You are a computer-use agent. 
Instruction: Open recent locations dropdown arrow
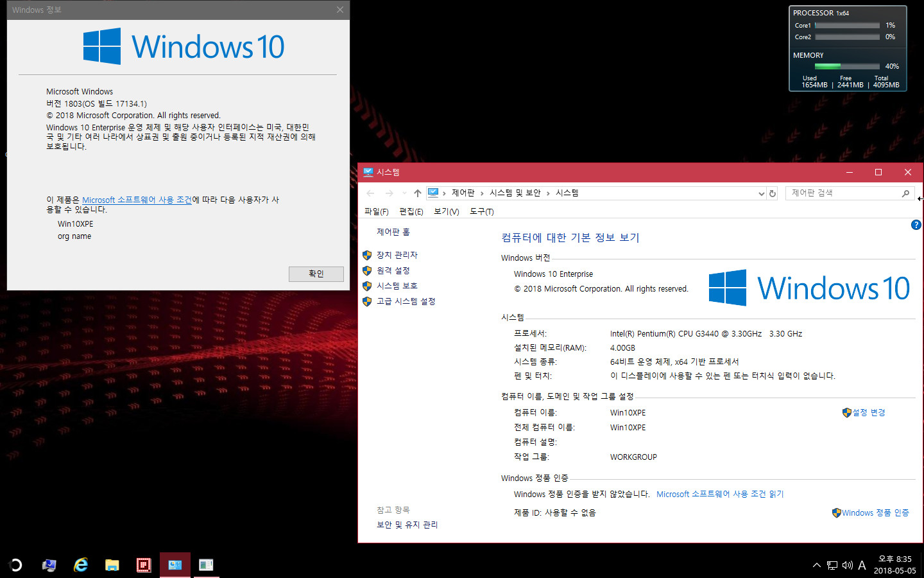pyautogui.click(x=404, y=193)
